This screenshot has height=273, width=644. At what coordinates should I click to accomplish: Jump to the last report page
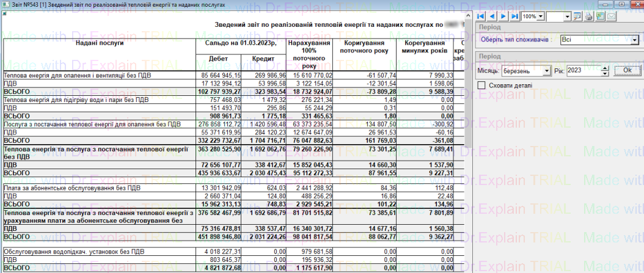click(515, 16)
